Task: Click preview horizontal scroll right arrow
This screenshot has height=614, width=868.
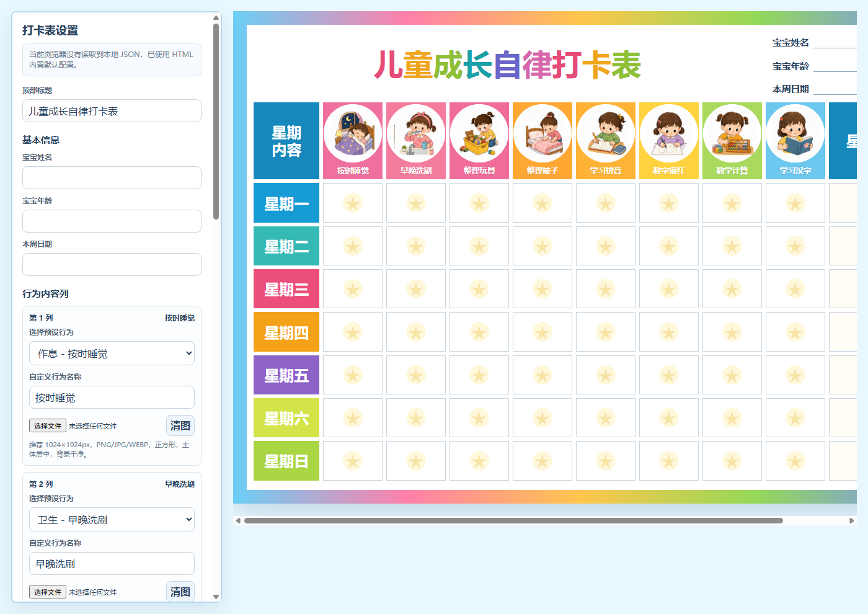Action: (852, 521)
